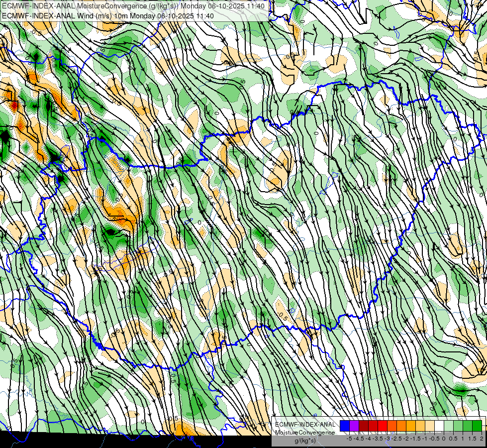Select the green swatch between 1 and 1.5
487x448 pixels.
click(468, 426)
